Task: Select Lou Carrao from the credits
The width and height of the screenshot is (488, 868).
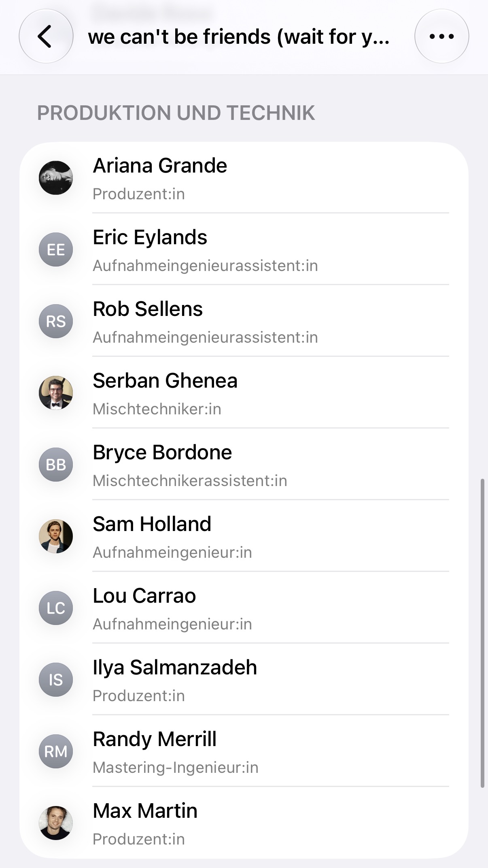Action: pyautogui.click(x=244, y=608)
